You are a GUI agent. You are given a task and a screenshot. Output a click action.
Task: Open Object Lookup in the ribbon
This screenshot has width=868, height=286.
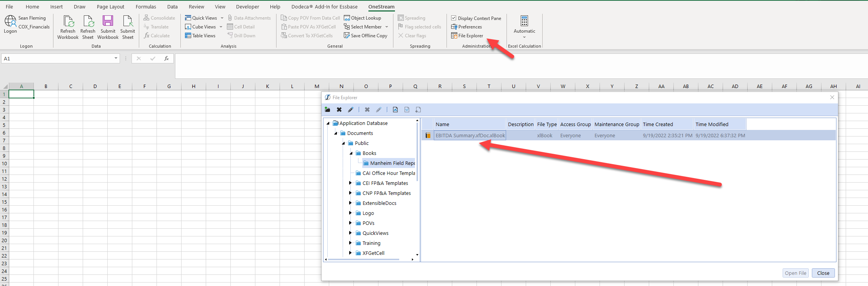point(362,18)
